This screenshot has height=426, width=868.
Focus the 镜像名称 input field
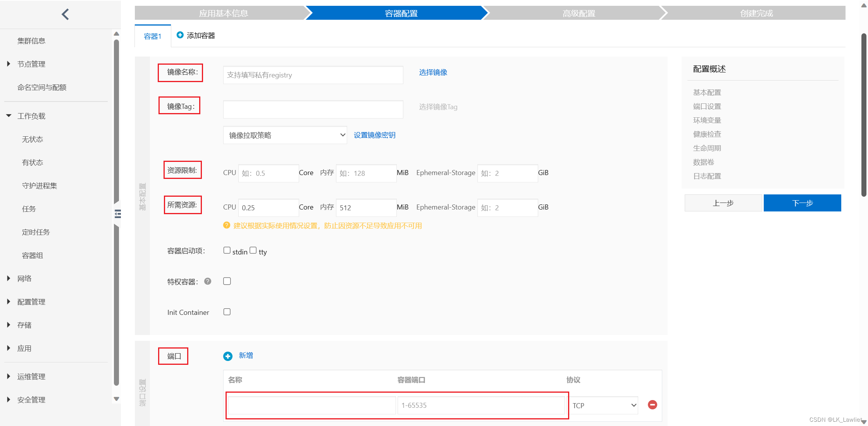[x=313, y=75]
